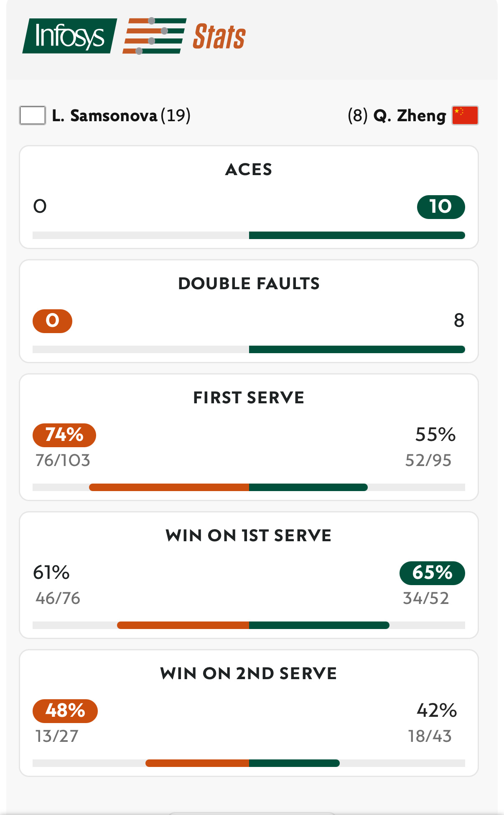Select the Win on 1st Serve heading
This screenshot has height=815, width=504.
[249, 536]
